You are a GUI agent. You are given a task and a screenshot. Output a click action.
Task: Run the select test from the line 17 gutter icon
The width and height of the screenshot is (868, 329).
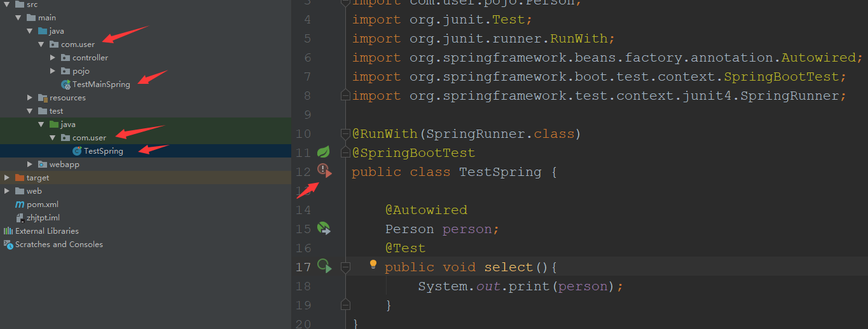[324, 266]
